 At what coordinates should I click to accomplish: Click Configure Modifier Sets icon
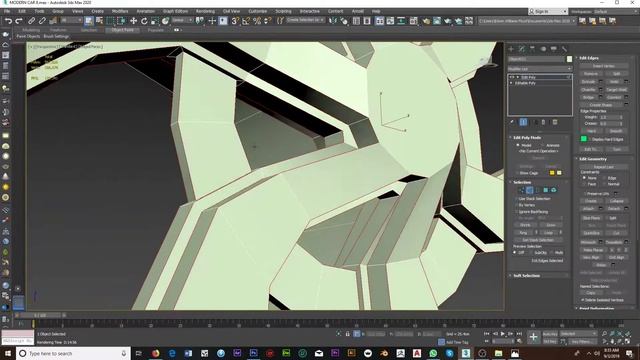pyautogui.click(x=555, y=122)
